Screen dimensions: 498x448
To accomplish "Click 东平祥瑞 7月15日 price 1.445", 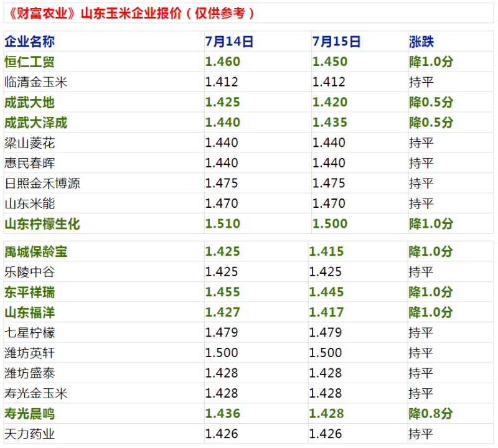I will coord(326,292).
